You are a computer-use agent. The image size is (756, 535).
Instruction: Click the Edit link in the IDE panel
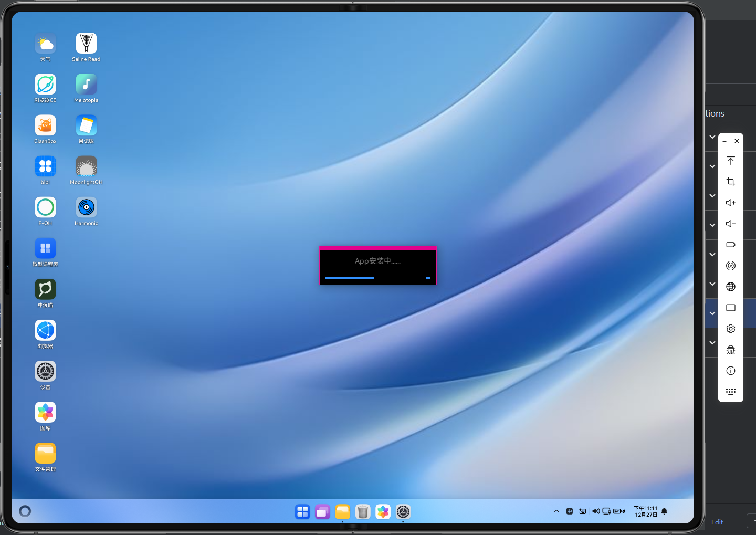point(717,522)
